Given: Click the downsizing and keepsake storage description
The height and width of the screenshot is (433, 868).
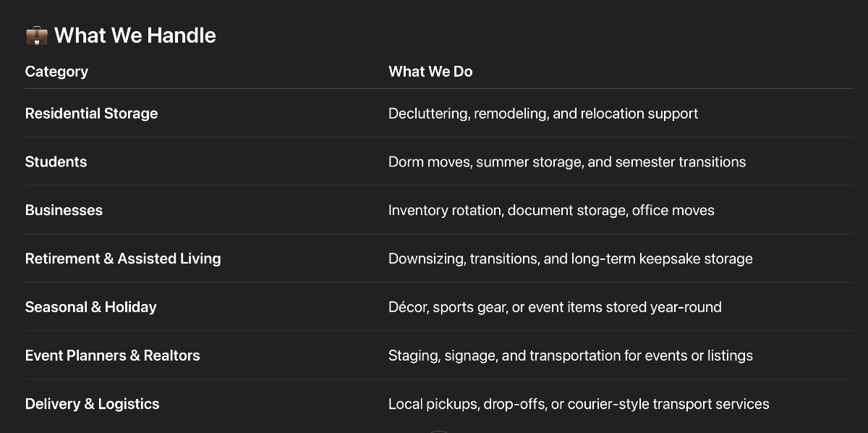Looking at the screenshot, I should pyautogui.click(x=570, y=258).
